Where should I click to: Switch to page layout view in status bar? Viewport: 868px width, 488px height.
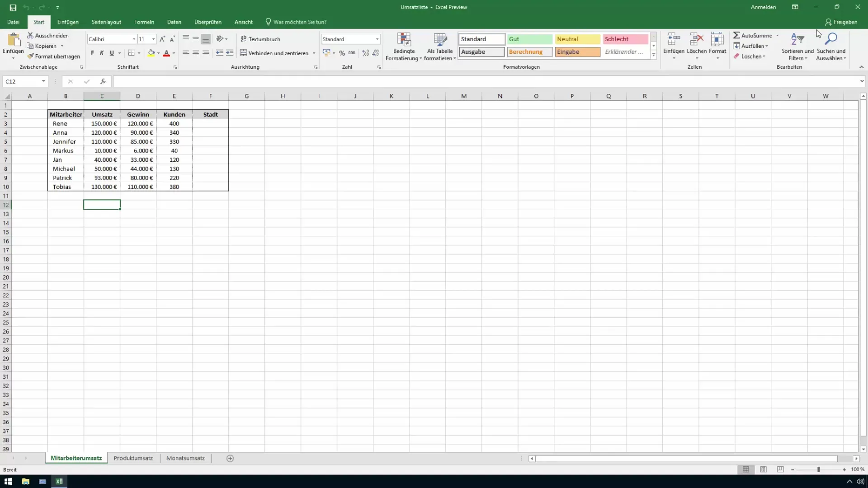pyautogui.click(x=763, y=469)
